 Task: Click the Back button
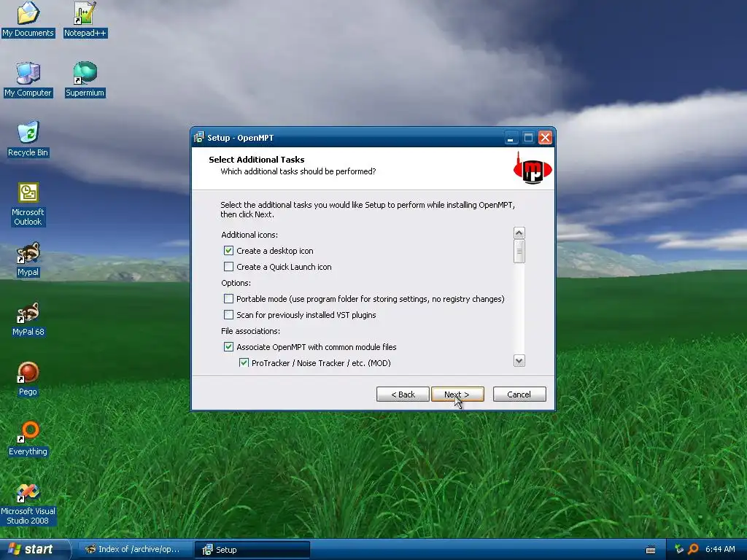point(403,394)
